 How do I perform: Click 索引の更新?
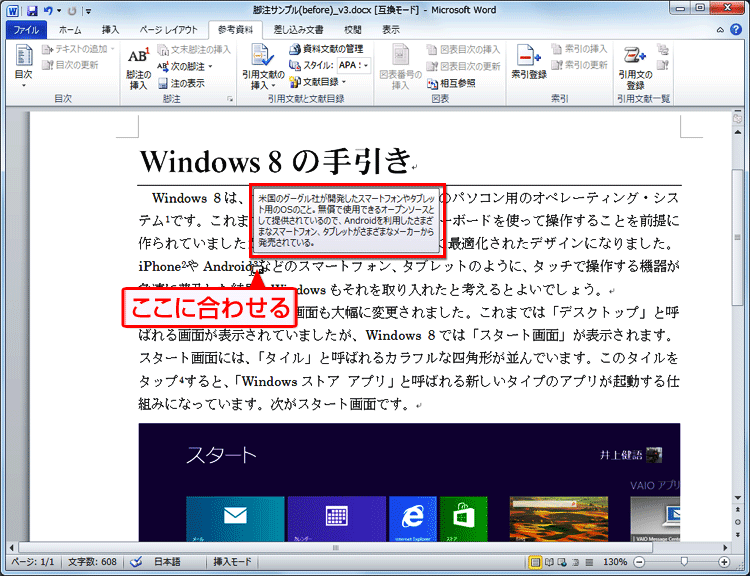point(579,65)
